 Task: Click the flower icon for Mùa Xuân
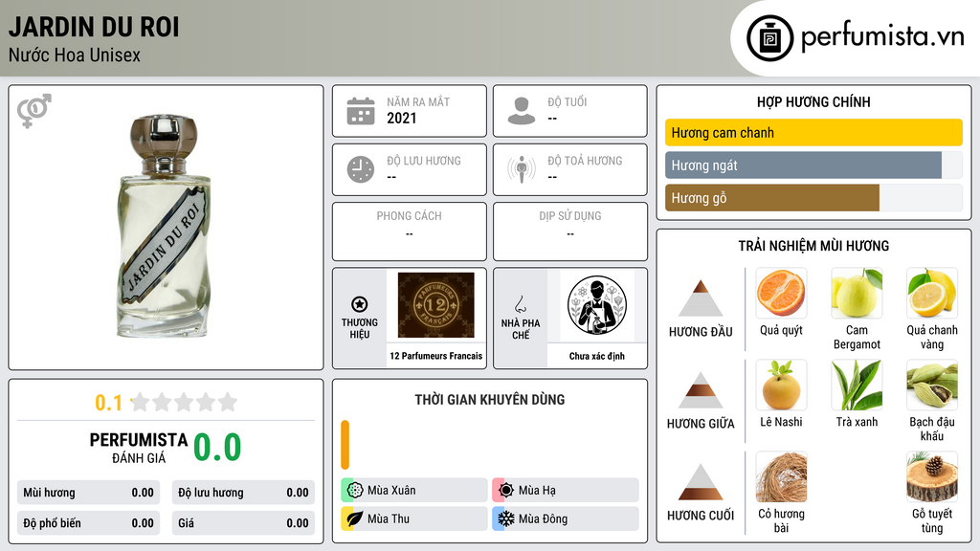pyautogui.click(x=355, y=491)
